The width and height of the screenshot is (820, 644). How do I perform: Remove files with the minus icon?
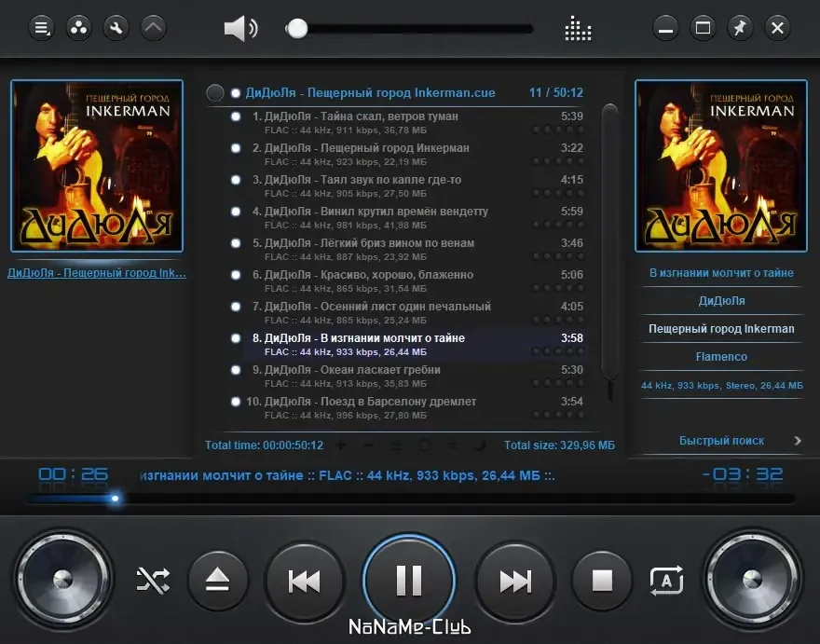(x=368, y=445)
